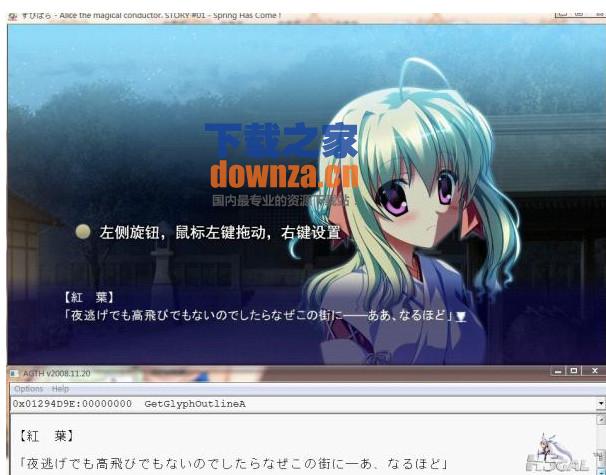Click the AGTH output scrollbar up arrow
The image size is (606, 475).
point(601,419)
